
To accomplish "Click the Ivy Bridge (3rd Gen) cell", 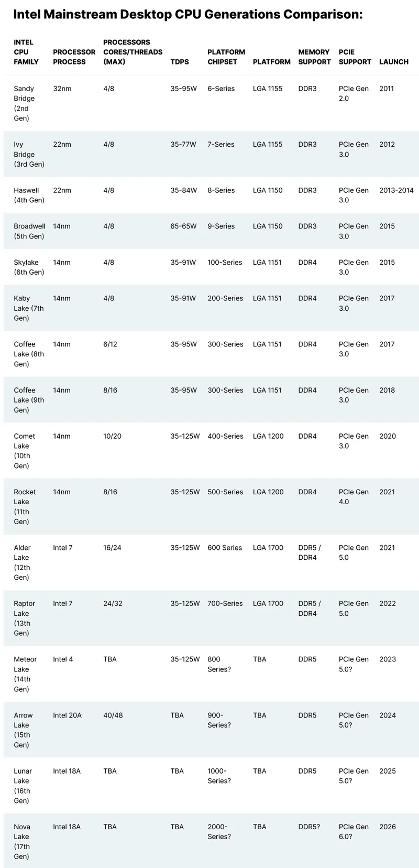I will (x=29, y=154).
